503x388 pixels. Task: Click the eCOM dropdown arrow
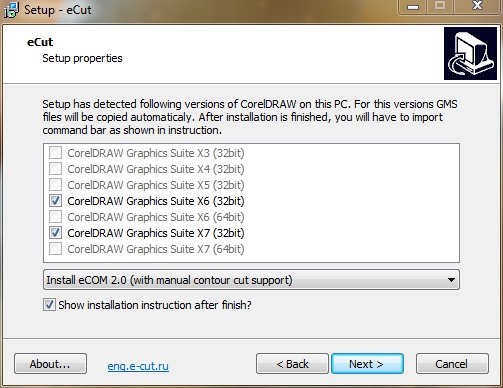(451, 280)
